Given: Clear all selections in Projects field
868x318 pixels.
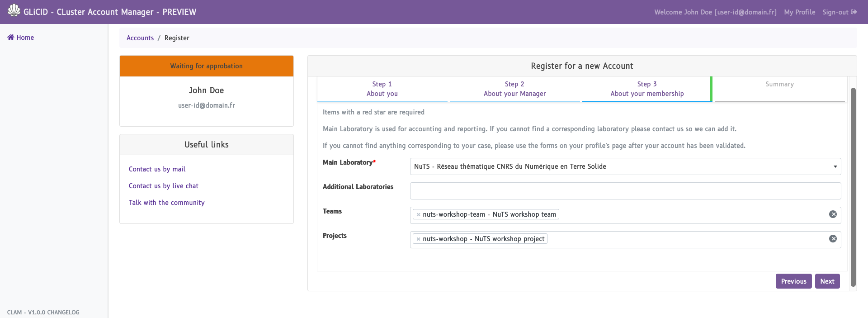Looking at the screenshot, I should (x=833, y=239).
